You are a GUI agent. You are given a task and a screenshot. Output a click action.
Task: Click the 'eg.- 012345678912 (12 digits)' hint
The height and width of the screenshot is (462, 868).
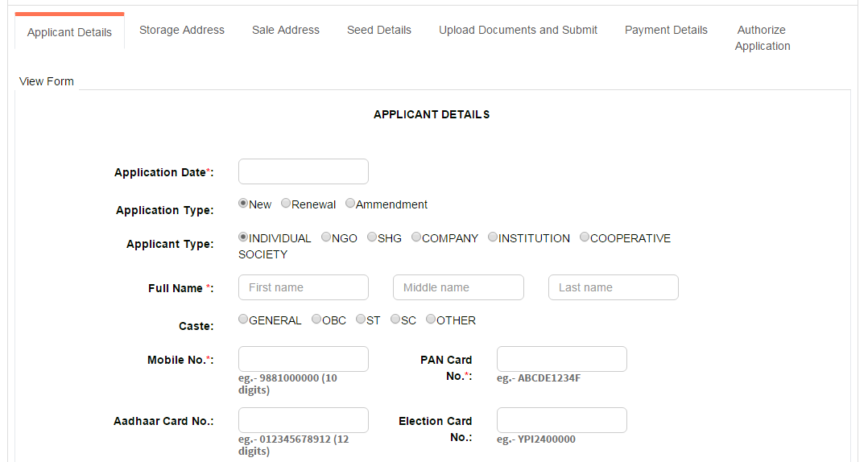coord(294,445)
